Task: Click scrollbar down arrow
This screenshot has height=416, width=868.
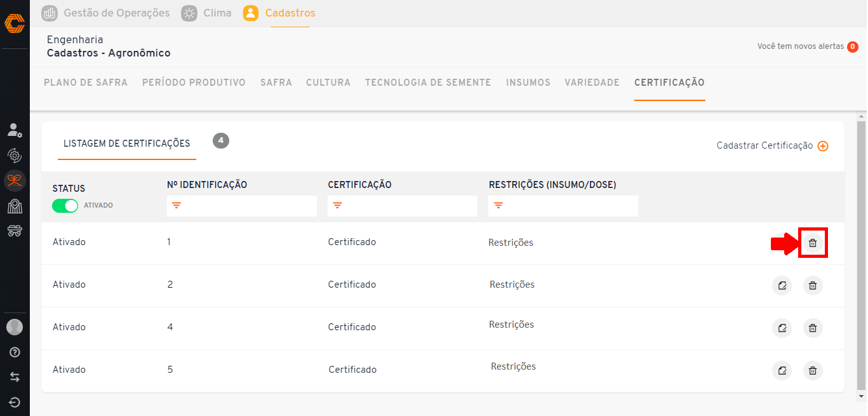Action: [x=862, y=396]
